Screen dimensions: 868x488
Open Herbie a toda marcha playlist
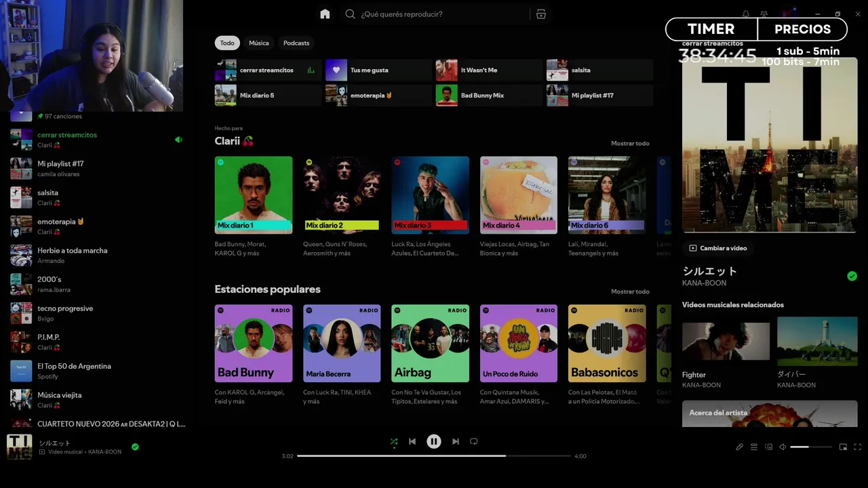tap(97, 255)
